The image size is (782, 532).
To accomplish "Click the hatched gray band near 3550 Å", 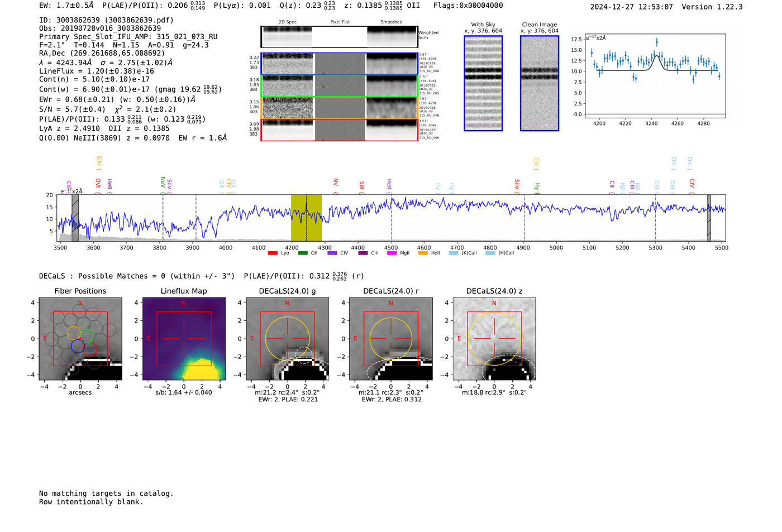I will coord(75,218).
